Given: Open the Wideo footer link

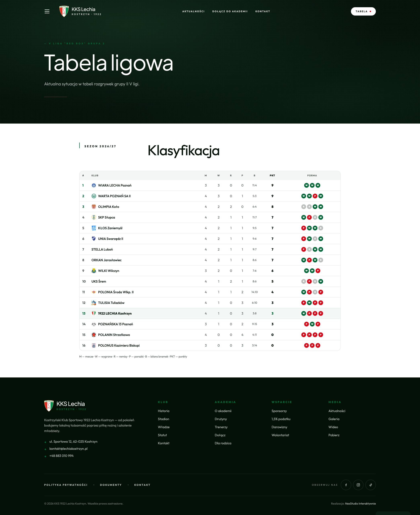Looking at the screenshot, I should click(333, 427).
